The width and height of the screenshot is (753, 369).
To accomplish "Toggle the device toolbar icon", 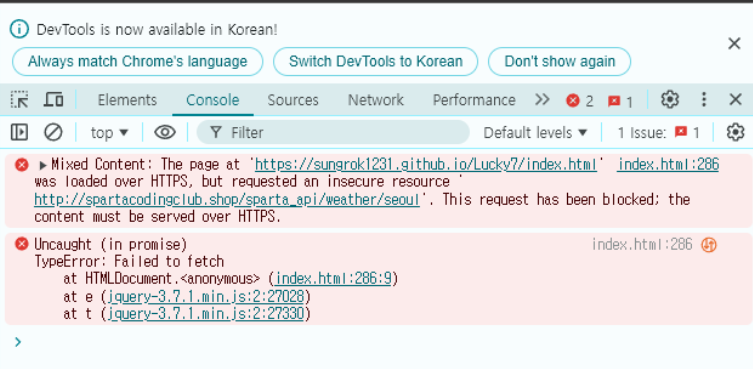I will pyautogui.click(x=53, y=100).
